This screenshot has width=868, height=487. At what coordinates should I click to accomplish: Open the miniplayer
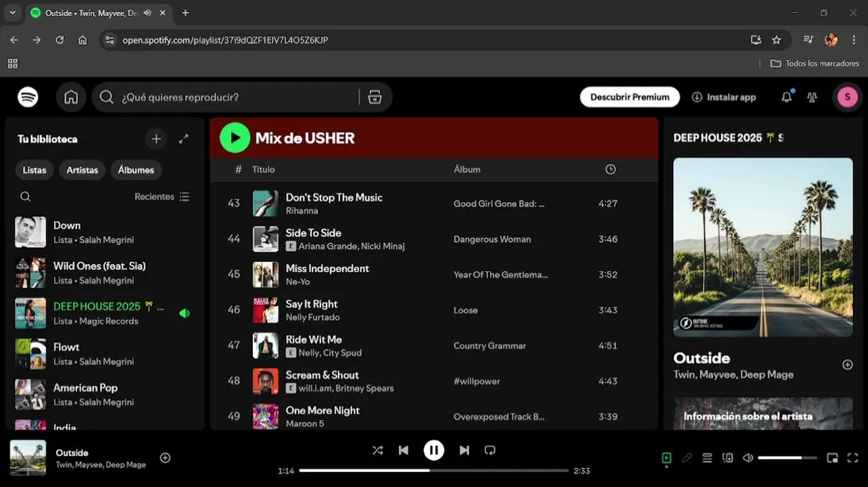click(x=832, y=458)
